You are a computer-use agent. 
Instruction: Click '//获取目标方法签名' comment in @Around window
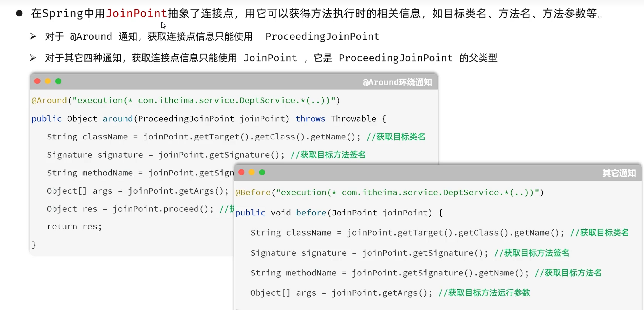(328, 155)
